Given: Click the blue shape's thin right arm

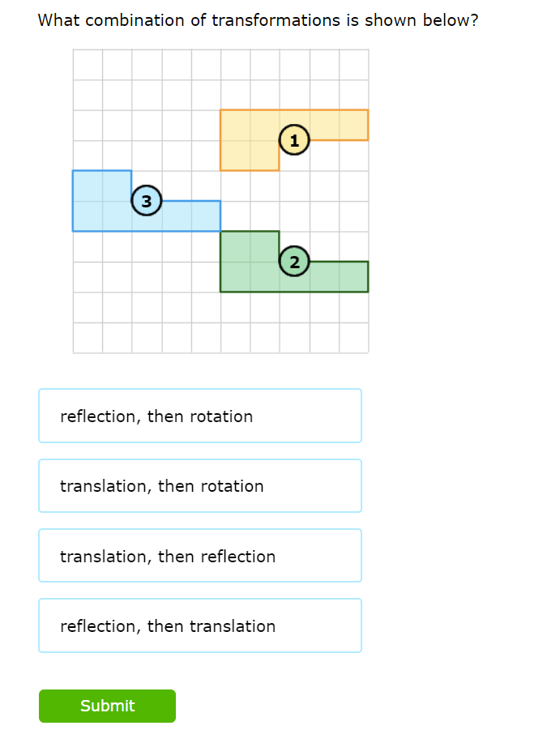Looking at the screenshot, I should pyautogui.click(x=190, y=216).
